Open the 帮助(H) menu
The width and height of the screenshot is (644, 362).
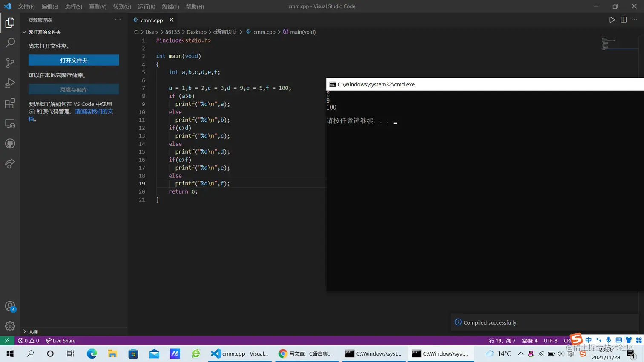coord(195,6)
